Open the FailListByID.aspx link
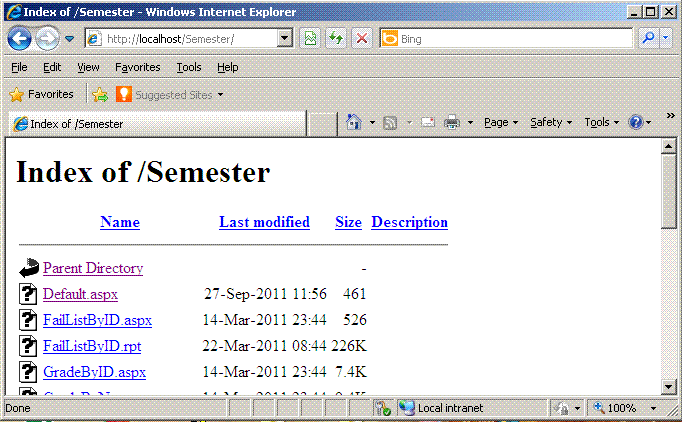Image resolution: width=682 pixels, height=422 pixels. pos(97,320)
